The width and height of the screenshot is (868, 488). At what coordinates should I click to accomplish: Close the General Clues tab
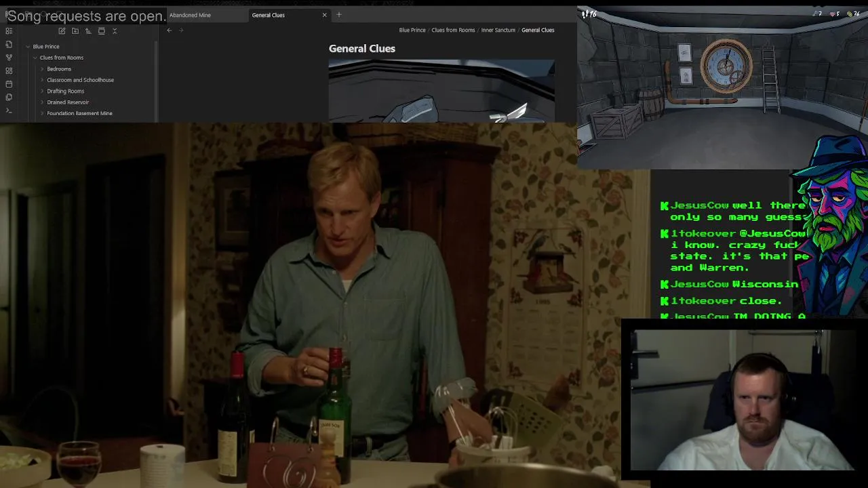tap(324, 15)
